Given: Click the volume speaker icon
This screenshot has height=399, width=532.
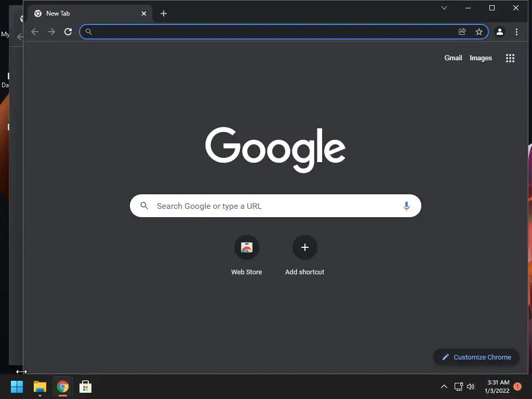Looking at the screenshot, I should [471, 387].
